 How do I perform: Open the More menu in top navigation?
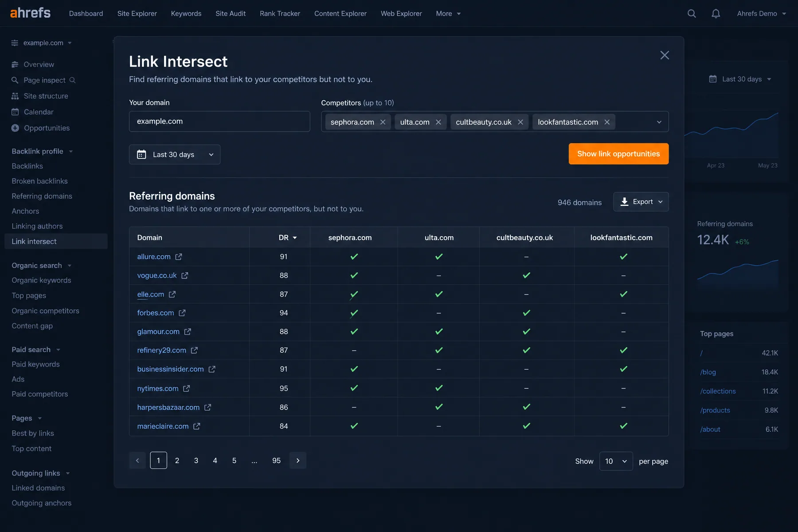[x=448, y=14]
